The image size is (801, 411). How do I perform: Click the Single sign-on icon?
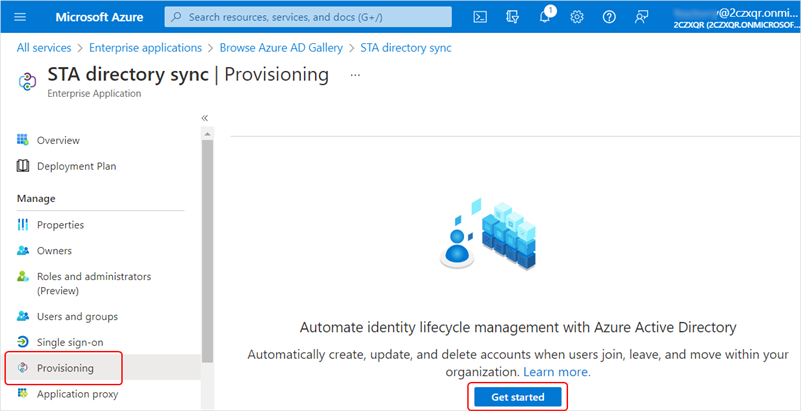(x=22, y=342)
